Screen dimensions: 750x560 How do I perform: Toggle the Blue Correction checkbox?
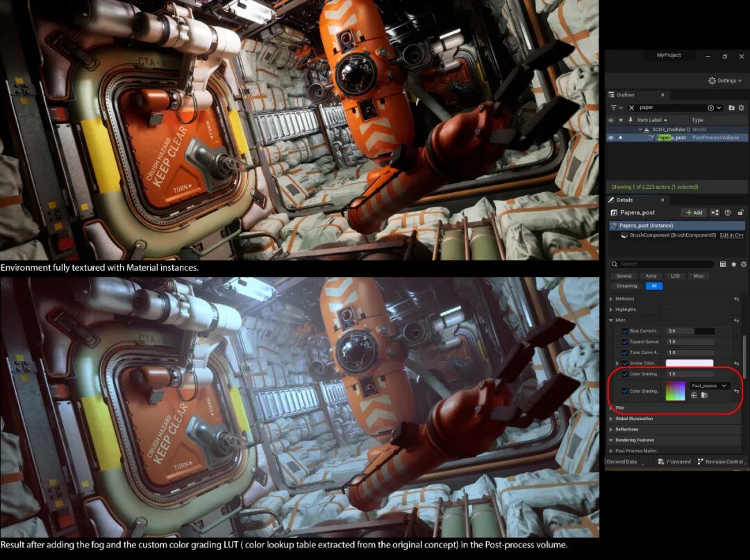click(x=625, y=331)
